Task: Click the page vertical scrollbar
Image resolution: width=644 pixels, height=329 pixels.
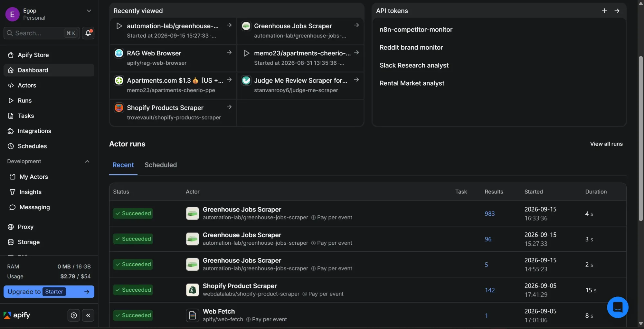Action: tap(640, 138)
